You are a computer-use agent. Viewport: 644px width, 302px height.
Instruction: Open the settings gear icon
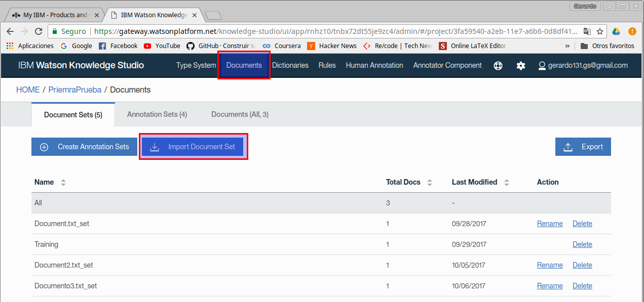pos(521,66)
